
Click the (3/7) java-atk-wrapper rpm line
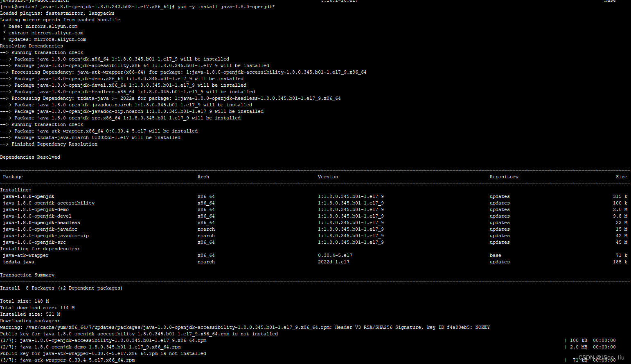click(68, 360)
